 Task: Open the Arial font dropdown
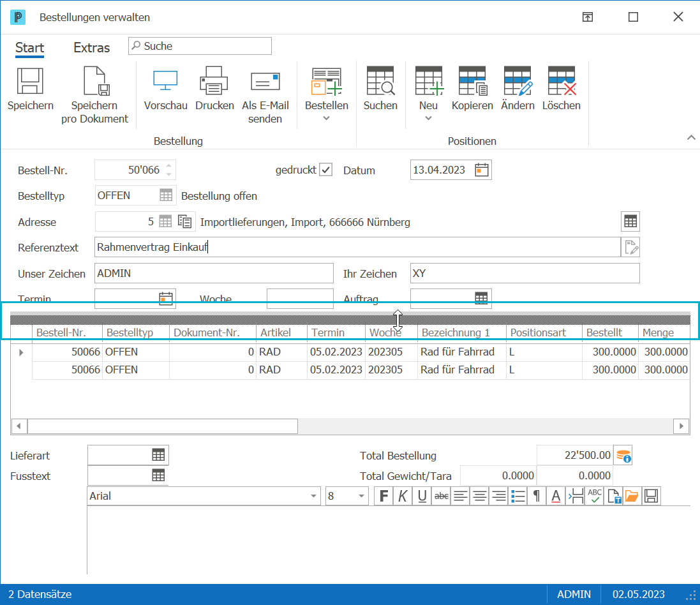click(x=313, y=496)
